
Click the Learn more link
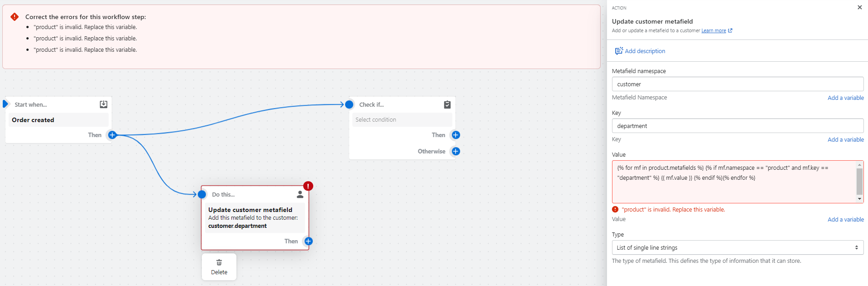[x=713, y=31]
